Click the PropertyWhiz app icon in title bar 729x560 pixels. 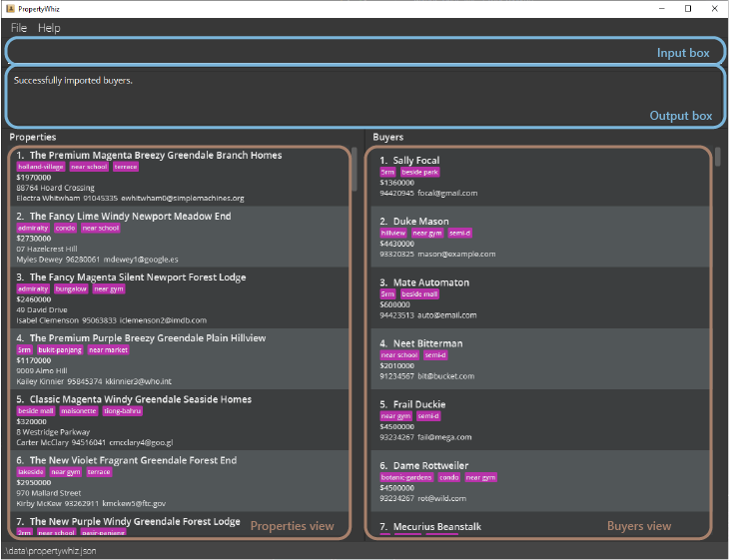(x=10, y=8)
